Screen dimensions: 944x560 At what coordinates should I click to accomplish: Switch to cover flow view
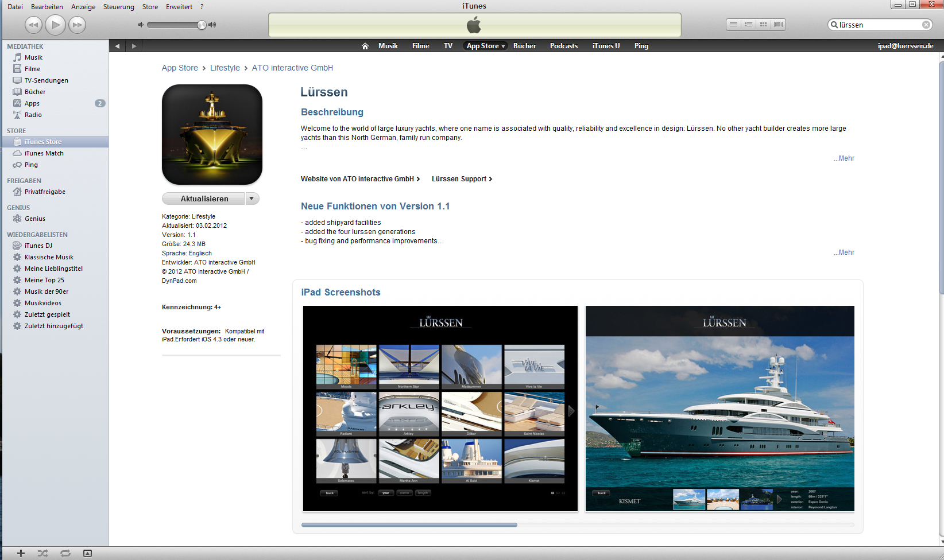pyautogui.click(x=778, y=25)
